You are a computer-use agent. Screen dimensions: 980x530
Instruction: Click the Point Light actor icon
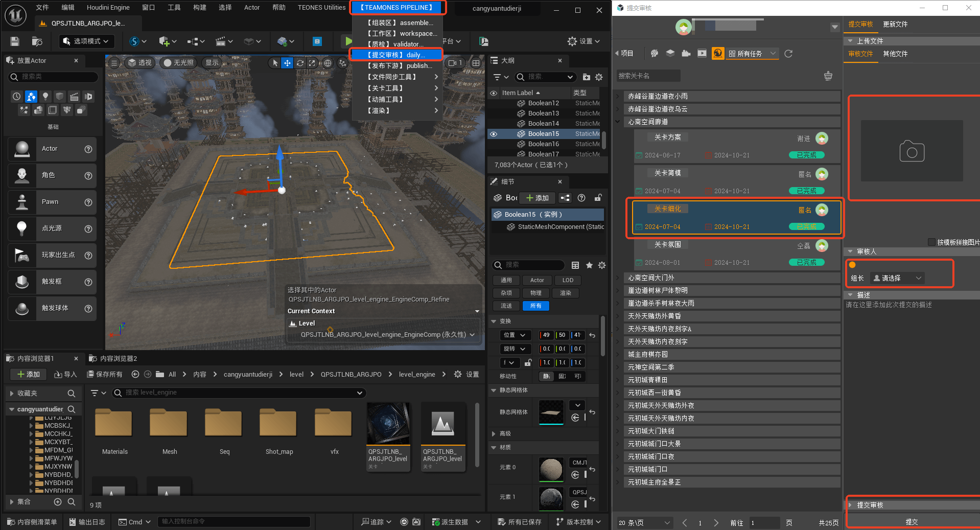(x=22, y=228)
